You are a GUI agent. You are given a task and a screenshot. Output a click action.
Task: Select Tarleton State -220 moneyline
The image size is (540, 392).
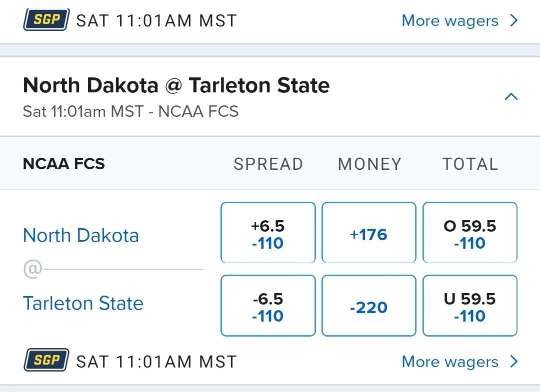click(x=369, y=306)
